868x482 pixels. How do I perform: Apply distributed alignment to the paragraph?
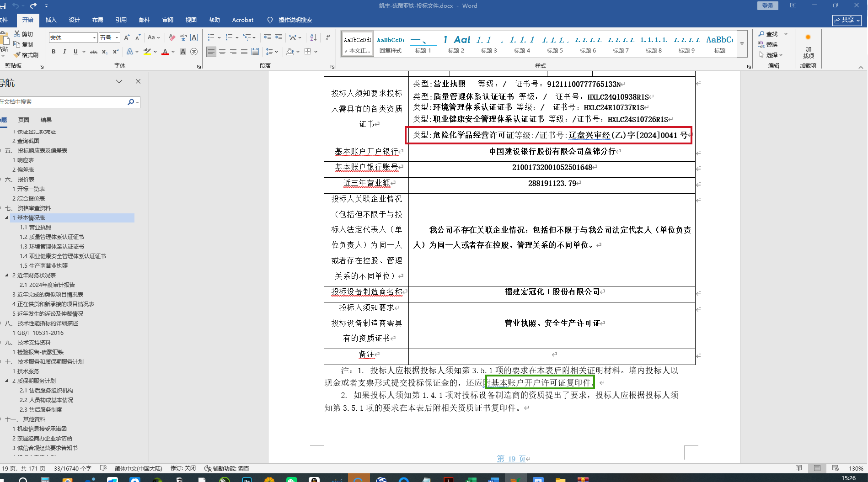(255, 52)
